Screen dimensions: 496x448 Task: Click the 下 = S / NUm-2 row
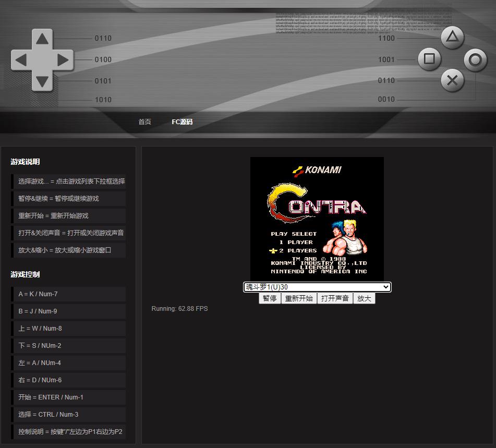68,345
